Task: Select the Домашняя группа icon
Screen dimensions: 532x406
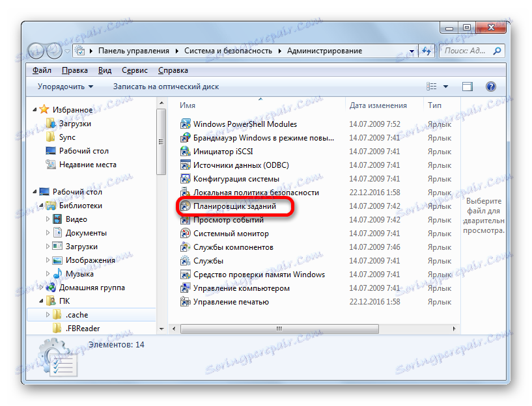Action: click(51, 288)
